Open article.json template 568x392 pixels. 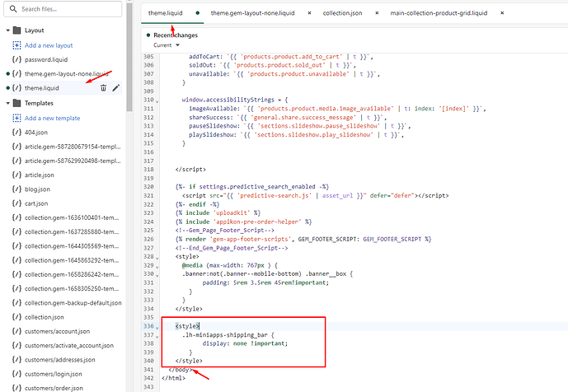[39, 175]
